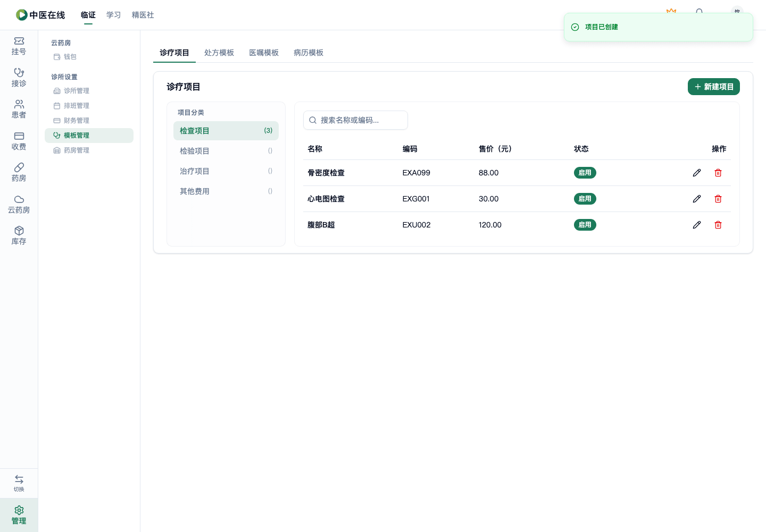The height and width of the screenshot is (532, 766).
Task: Open the 管理 settings gear
Action: point(19,515)
